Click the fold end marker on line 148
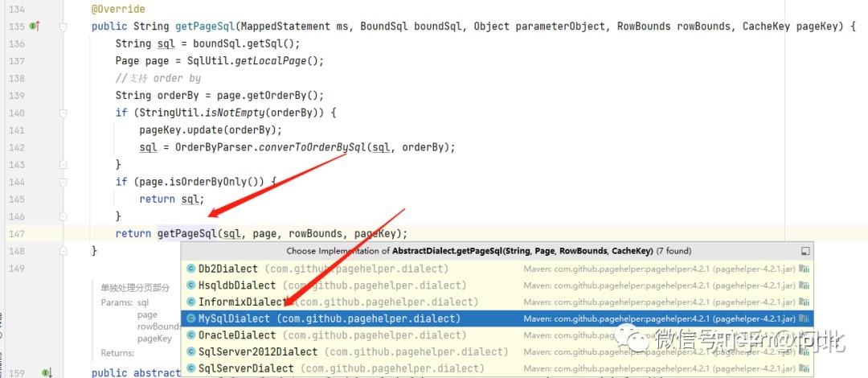This screenshot has width=868, height=378. point(63,250)
